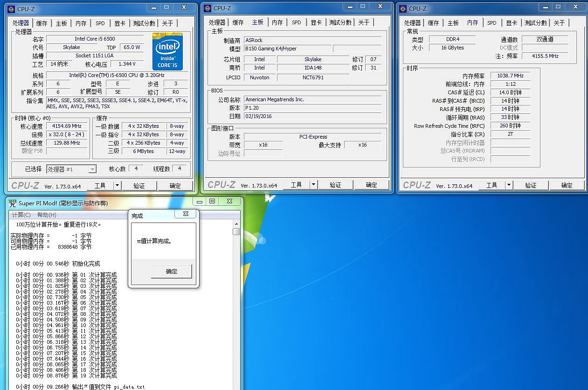Click the 核心速度 value field showing 4154.69 MHz
Viewport: 588px width, 390px height.
67,126
